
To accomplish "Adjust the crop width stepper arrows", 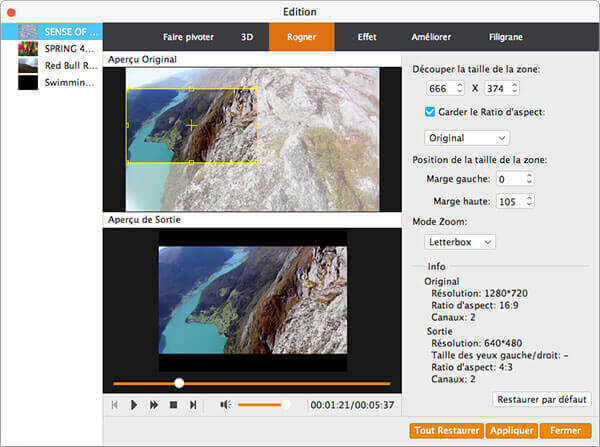I will coord(460,88).
